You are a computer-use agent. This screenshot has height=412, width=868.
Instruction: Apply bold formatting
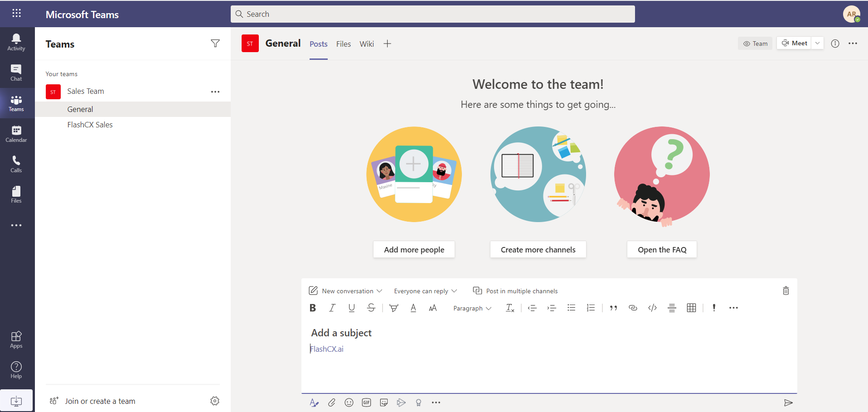(x=313, y=308)
